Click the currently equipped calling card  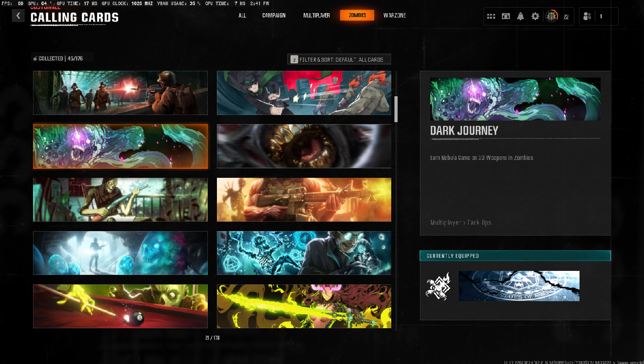coord(519,286)
